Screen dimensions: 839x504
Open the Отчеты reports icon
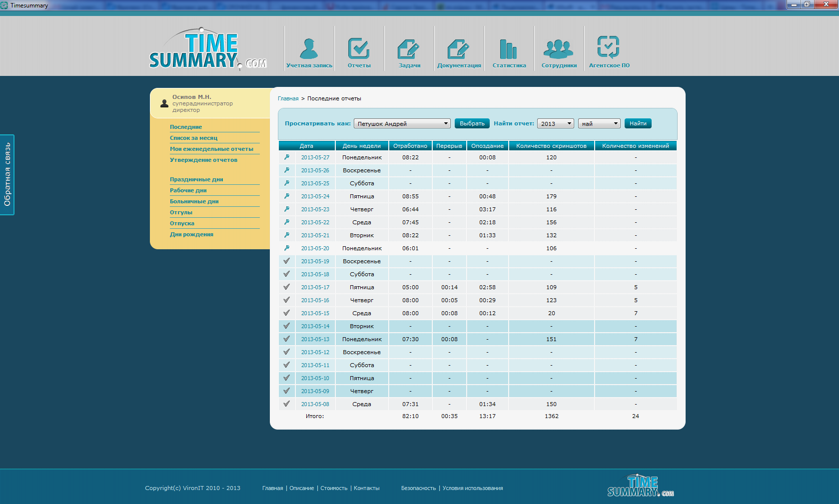tap(359, 49)
